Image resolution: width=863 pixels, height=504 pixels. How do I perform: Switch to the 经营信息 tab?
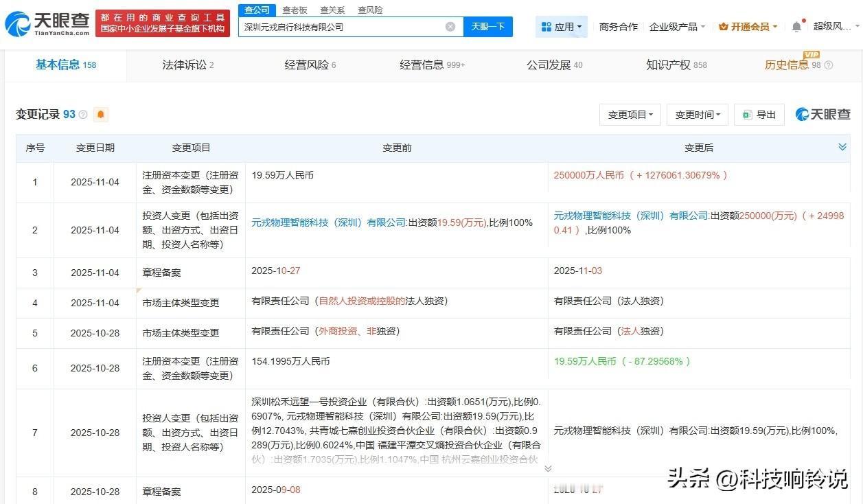click(x=433, y=65)
